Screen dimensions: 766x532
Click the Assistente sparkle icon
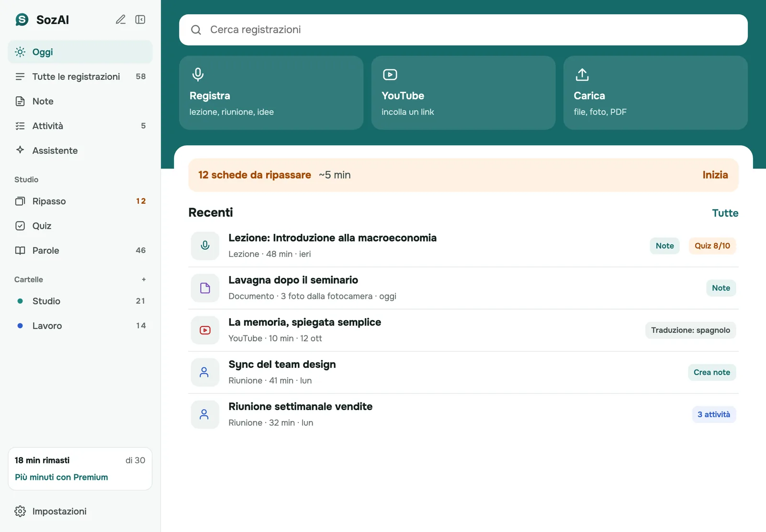[x=20, y=150]
